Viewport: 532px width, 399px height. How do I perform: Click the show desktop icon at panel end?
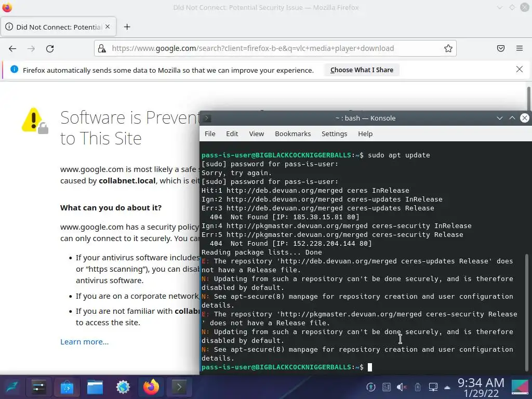click(x=520, y=387)
